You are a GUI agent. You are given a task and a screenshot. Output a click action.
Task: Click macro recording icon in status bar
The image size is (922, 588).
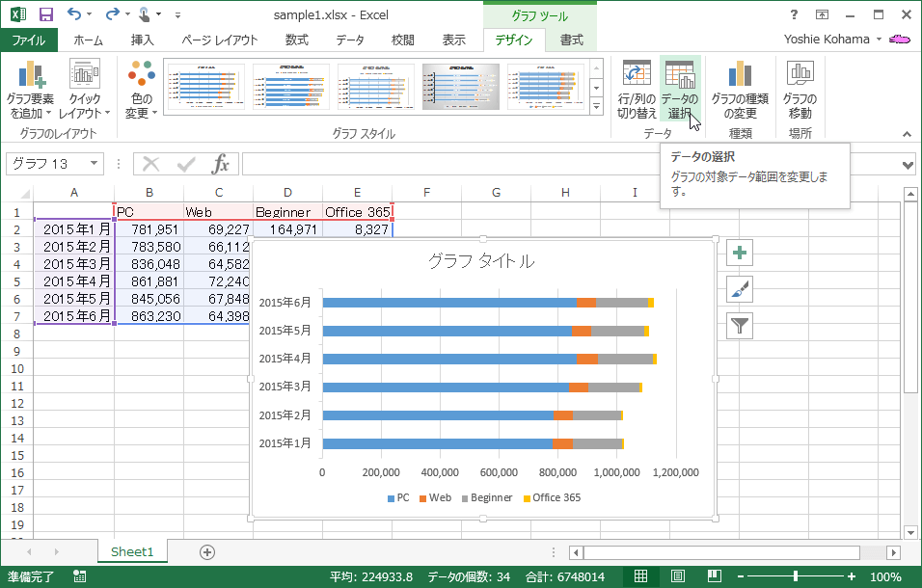[79, 576]
